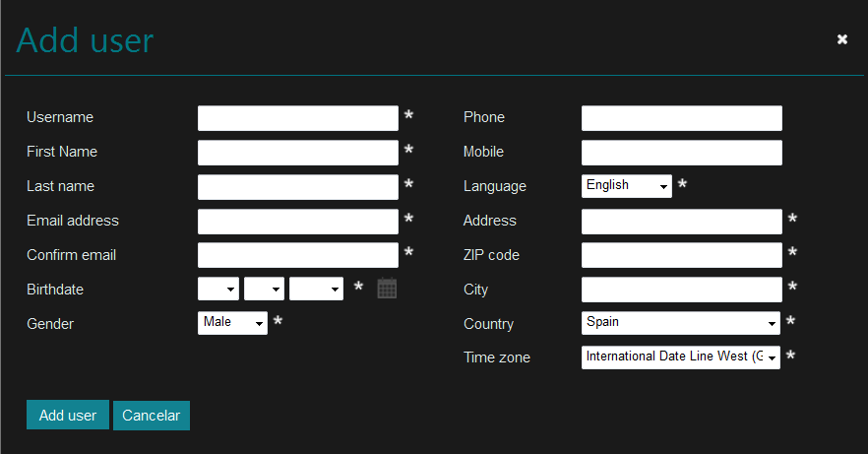Close the Add user dialog

coord(842,39)
